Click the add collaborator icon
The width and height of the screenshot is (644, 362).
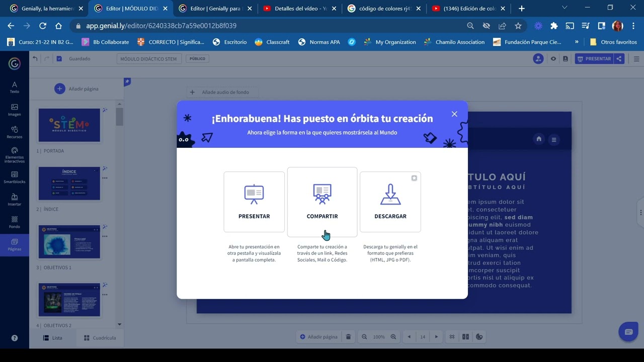coord(538,59)
